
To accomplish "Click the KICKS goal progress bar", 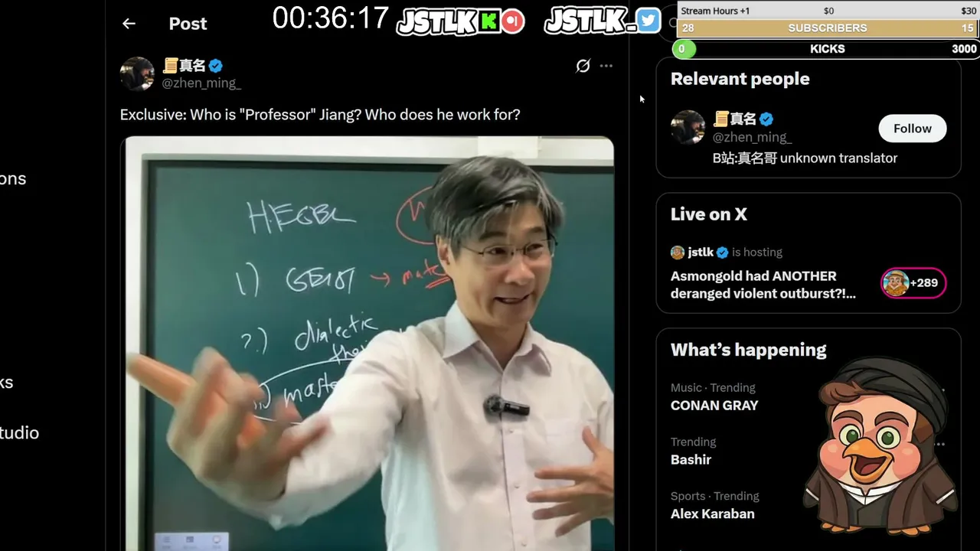I will point(827,49).
